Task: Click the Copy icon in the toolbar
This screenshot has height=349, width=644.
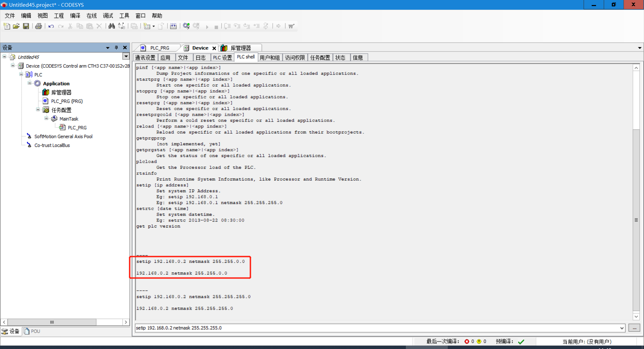Action: [80, 26]
